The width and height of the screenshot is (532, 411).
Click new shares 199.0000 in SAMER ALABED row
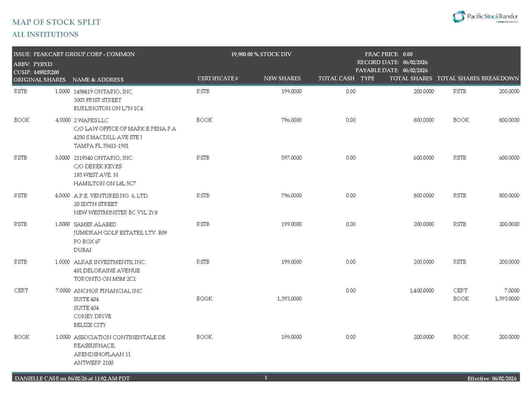click(x=291, y=224)
